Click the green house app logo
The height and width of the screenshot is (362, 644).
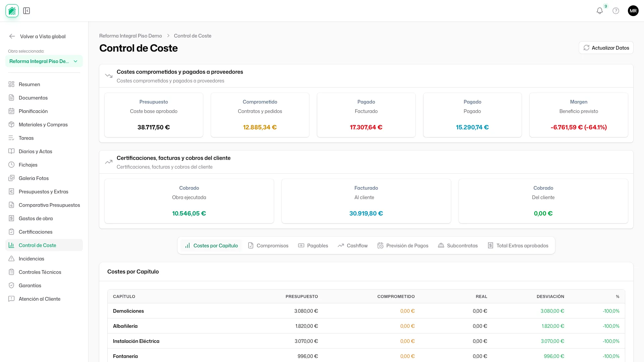[12, 11]
